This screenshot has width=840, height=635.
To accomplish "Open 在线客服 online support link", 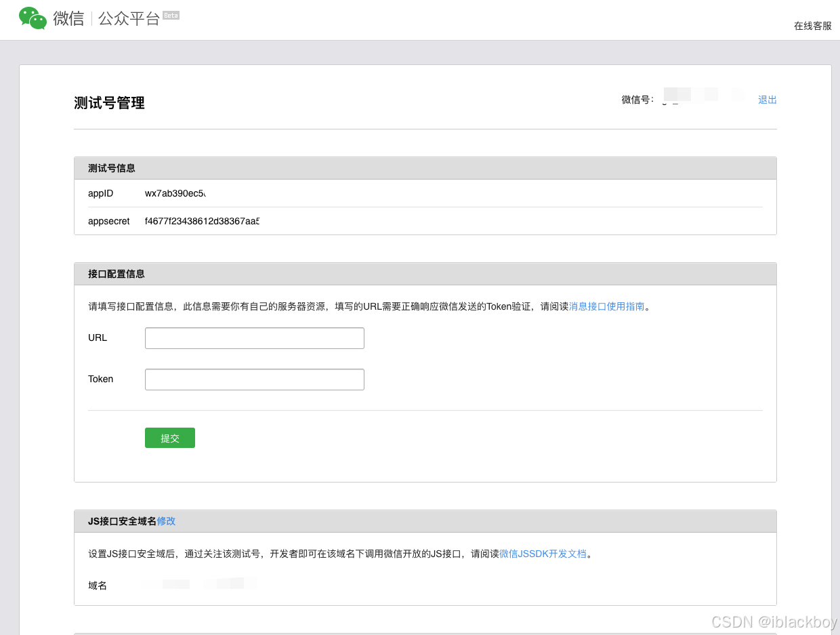I will [813, 26].
